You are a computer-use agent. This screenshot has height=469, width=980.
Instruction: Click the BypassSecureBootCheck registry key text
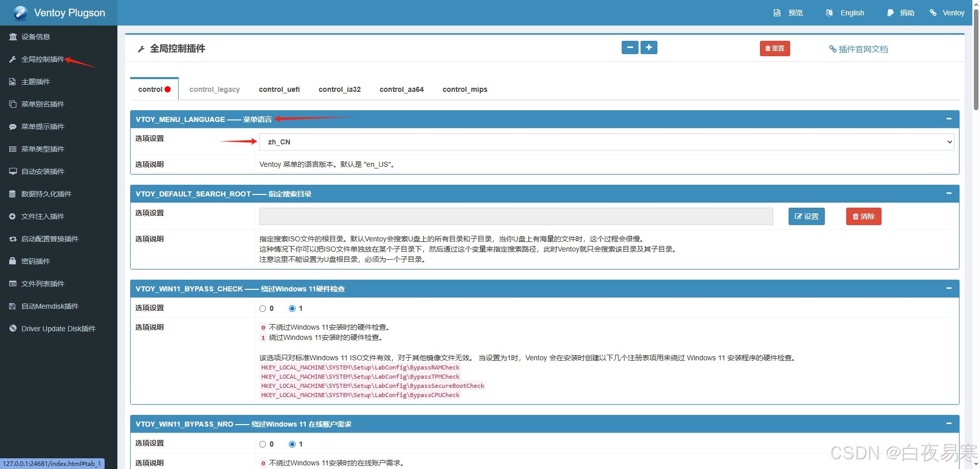point(373,386)
